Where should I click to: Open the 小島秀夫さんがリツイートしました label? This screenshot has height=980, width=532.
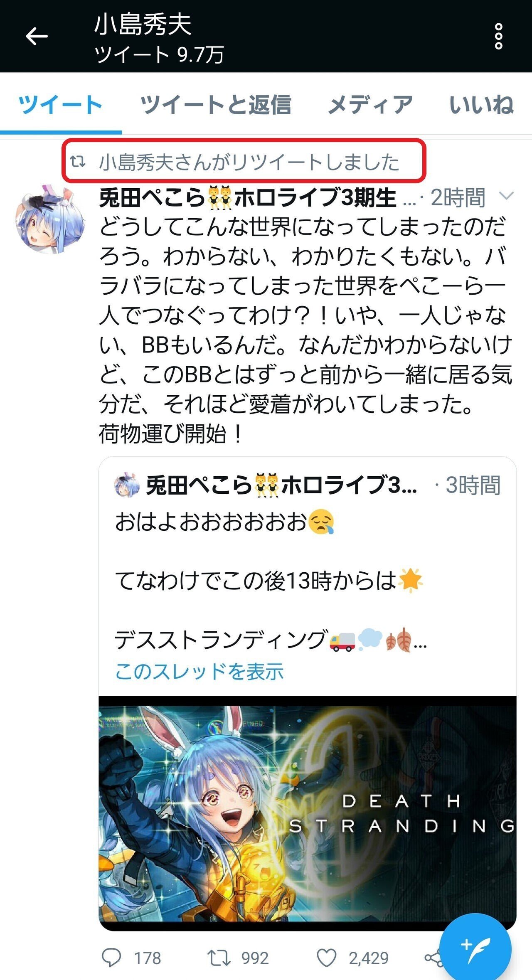click(249, 162)
